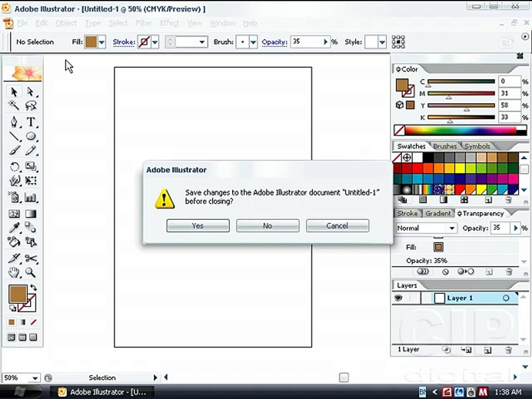
Task: Open the Stroke color dropdown arrow
Action: 155,42
